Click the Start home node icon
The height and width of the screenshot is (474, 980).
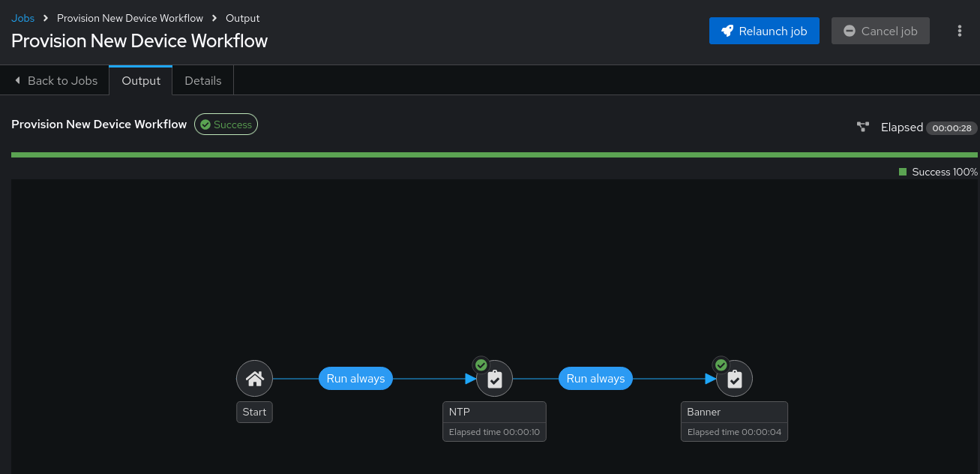coord(255,379)
